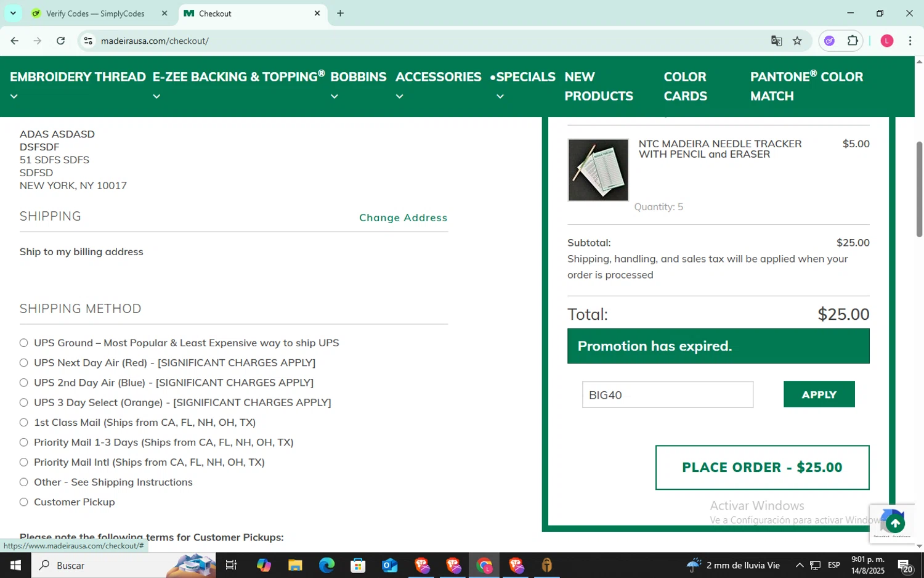
Task: Select UPS Next Day Air (Red) option
Action: coord(24,362)
